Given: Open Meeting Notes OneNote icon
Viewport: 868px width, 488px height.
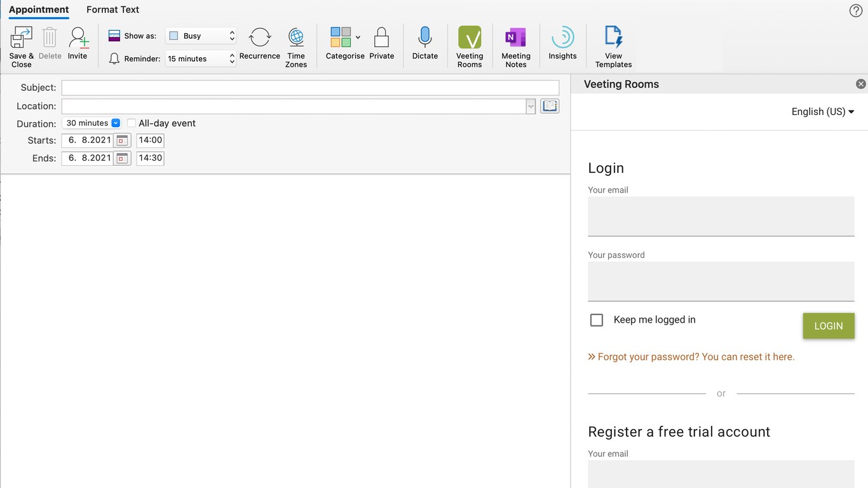Looking at the screenshot, I should 515,37.
